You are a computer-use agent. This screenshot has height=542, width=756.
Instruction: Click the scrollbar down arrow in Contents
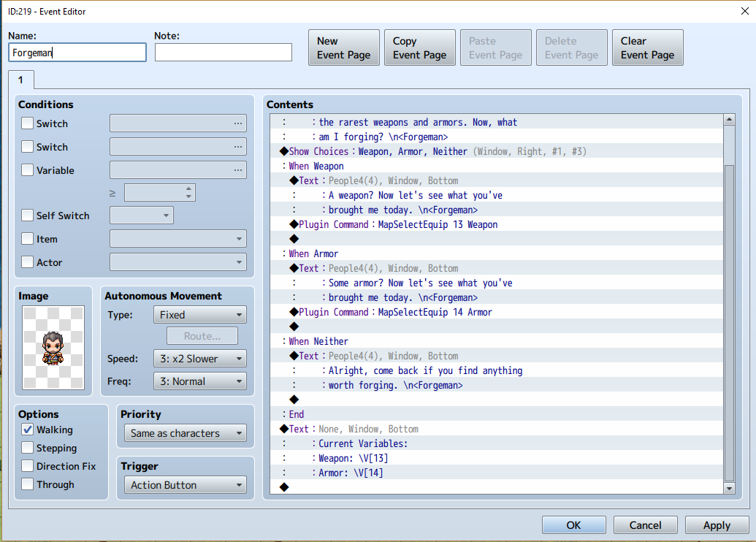729,488
